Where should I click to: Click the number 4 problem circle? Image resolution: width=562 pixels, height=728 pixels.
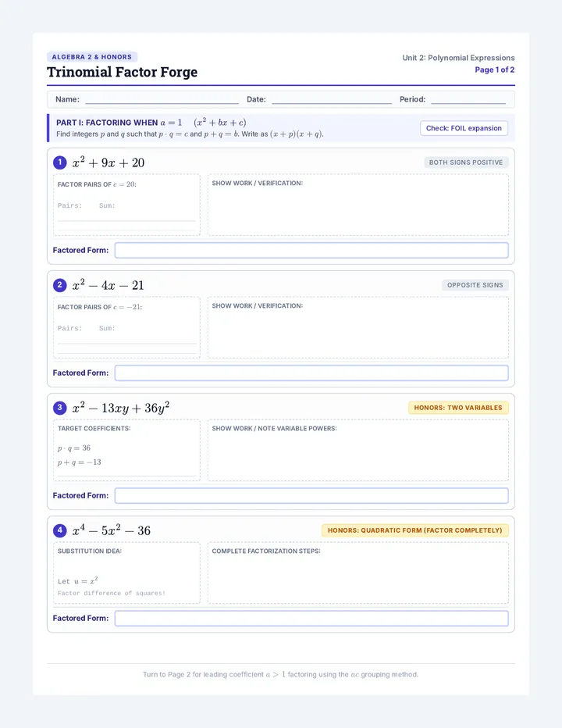60,530
